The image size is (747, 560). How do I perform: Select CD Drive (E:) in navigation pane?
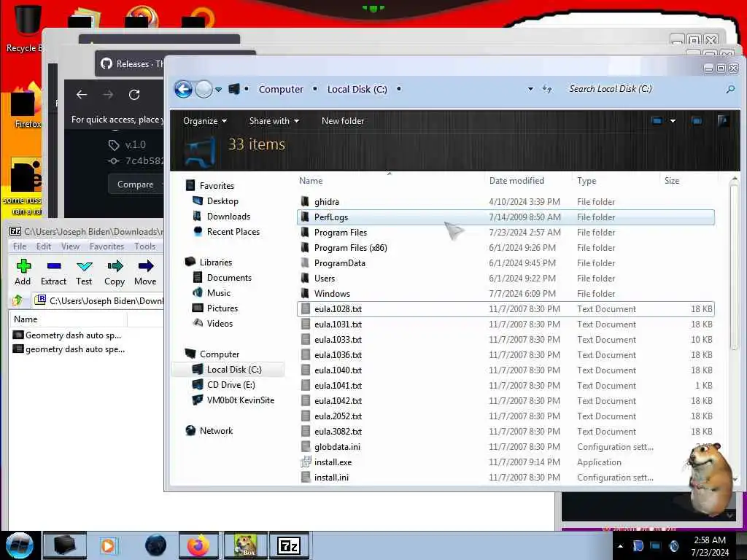click(231, 385)
